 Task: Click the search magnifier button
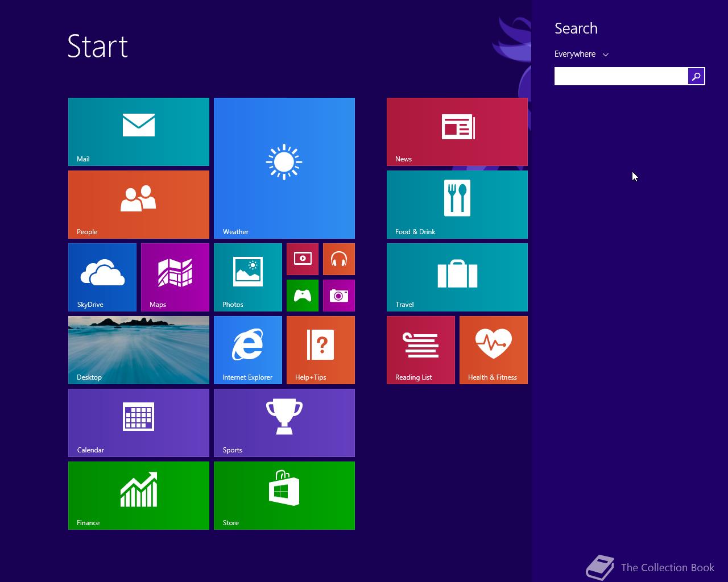[x=696, y=76]
